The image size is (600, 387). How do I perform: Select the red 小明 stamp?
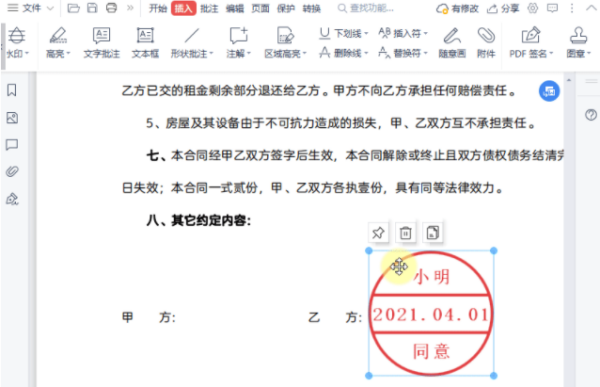pyautogui.click(x=431, y=313)
